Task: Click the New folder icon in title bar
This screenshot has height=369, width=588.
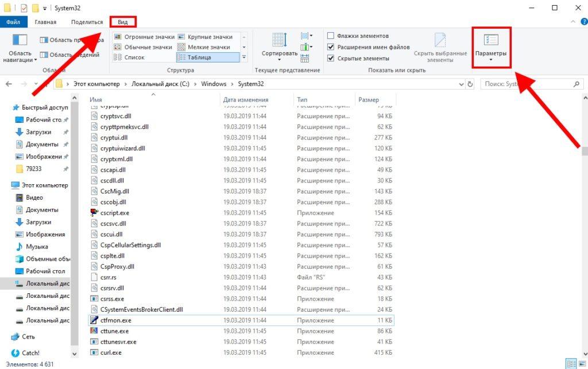Action: 36,8
